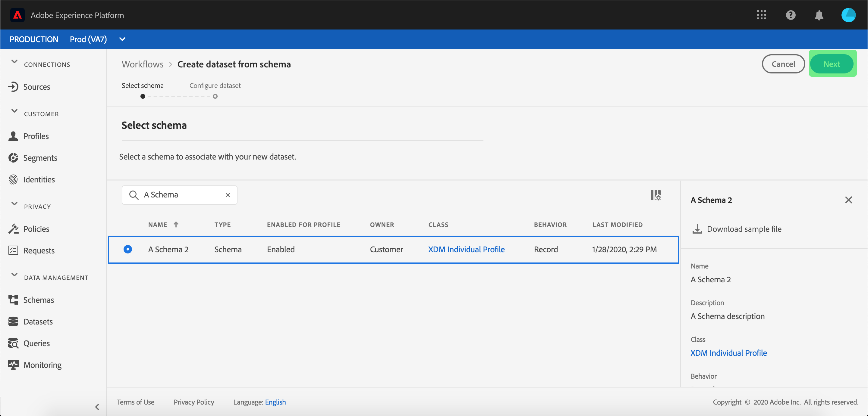
Task: Clear the schema search field
Action: tap(228, 195)
